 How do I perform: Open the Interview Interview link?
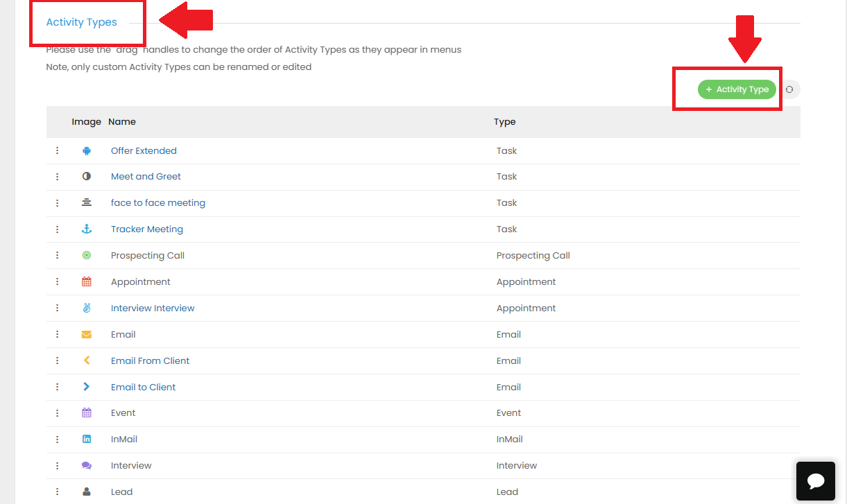[x=153, y=308]
